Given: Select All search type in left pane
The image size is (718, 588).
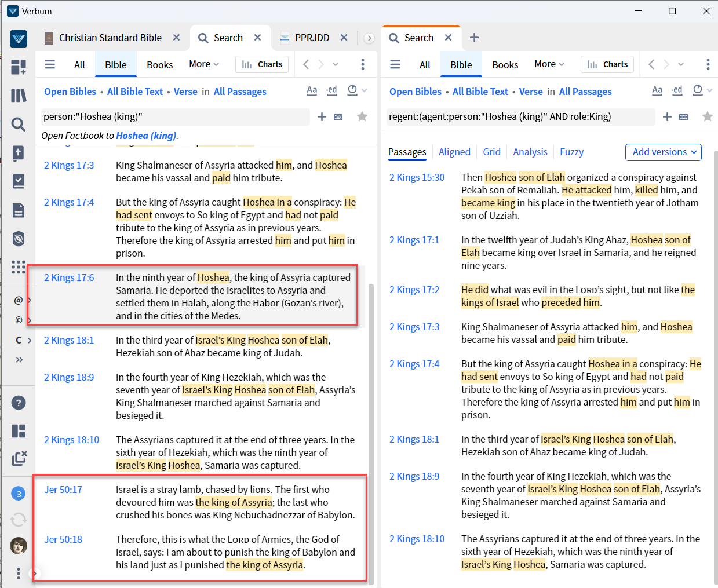Looking at the screenshot, I should 79,65.
